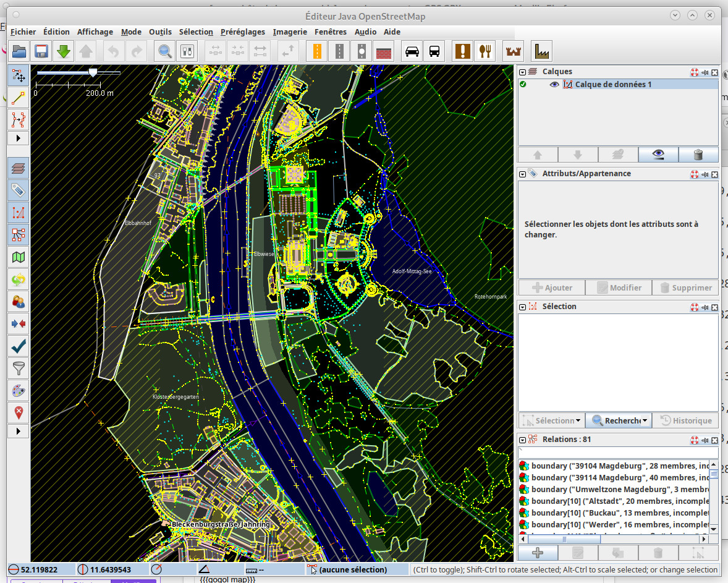Viewport: 728px width, 583px height.
Task: Select the draw nodes line tool
Action: [19, 97]
